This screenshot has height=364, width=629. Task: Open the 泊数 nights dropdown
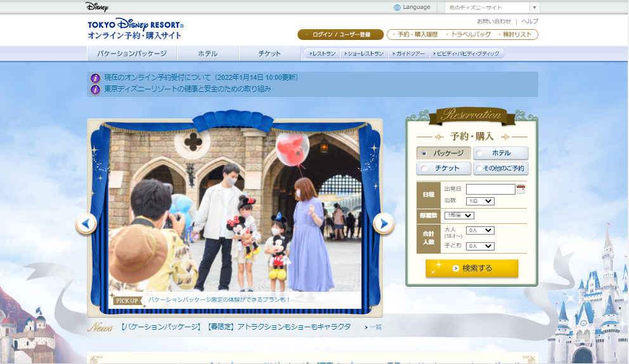tap(480, 201)
